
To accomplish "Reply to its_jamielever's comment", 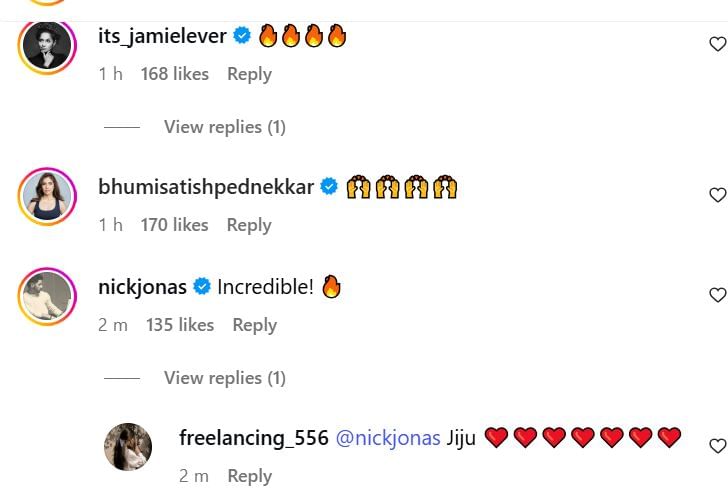I will [249, 74].
